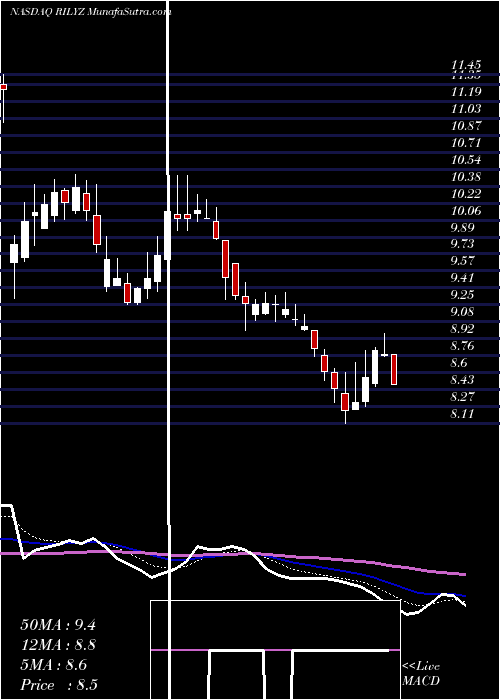
Task: Click the 50MA : 9.4 readout
Action: [x=58, y=625]
